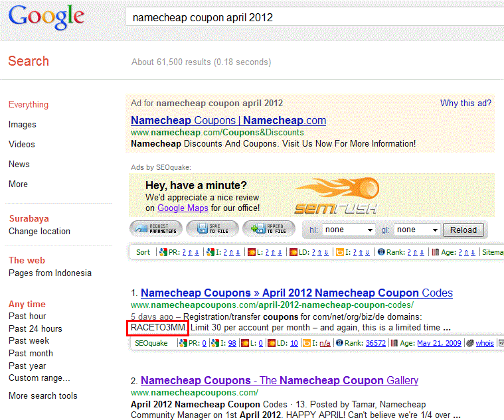Click the Save to File floppy button
Screen dimensions: 504x420
click(x=212, y=229)
